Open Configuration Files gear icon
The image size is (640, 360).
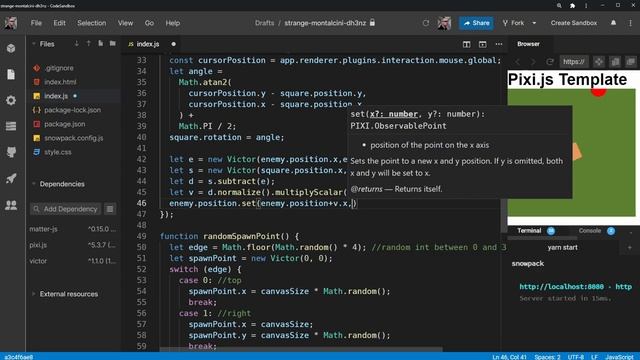tap(11, 100)
